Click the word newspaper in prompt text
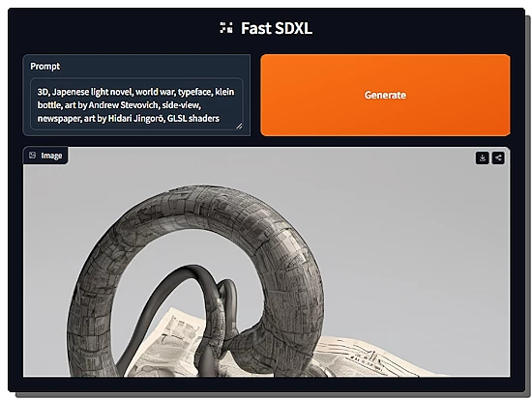 tap(58, 119)
